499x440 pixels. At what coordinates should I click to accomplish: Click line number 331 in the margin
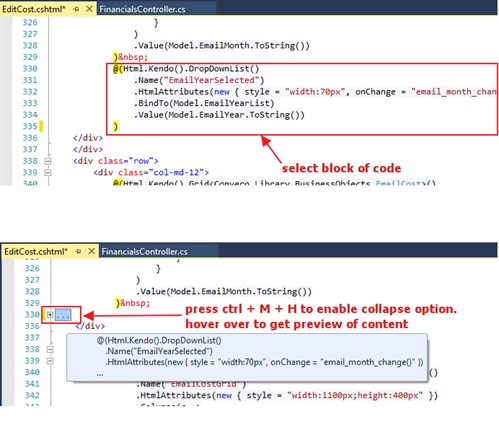pyautogui.click(x=30, y=80)
